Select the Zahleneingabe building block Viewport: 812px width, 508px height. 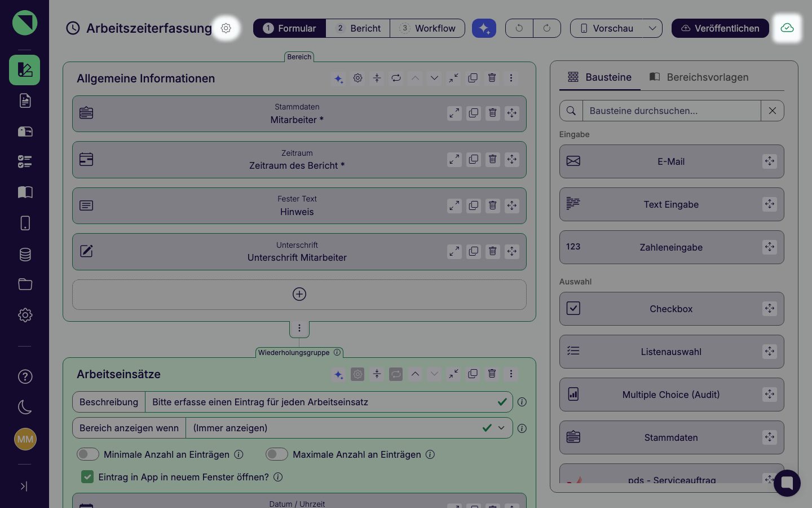click(672, 247)
